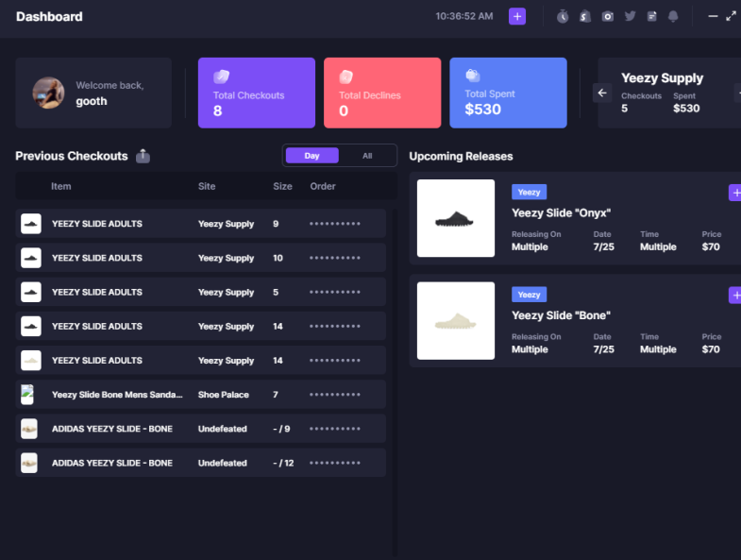
Task: Click hidden order number in Shoe Palace row
Action: 334,395
